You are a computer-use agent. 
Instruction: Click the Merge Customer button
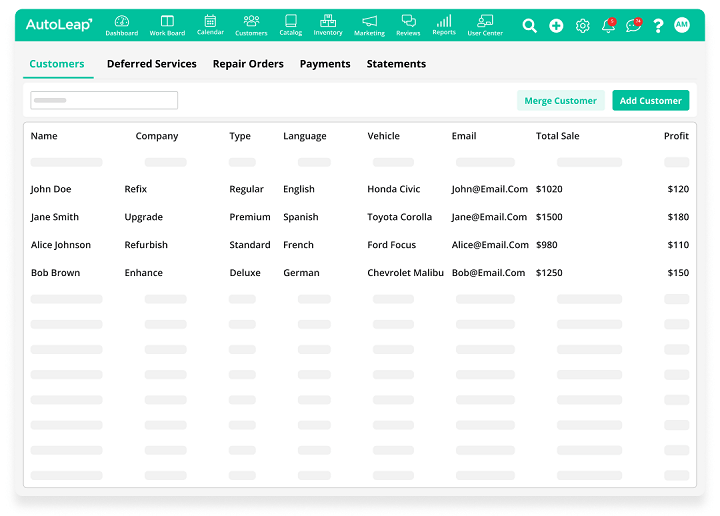click(x=560, y=101)
